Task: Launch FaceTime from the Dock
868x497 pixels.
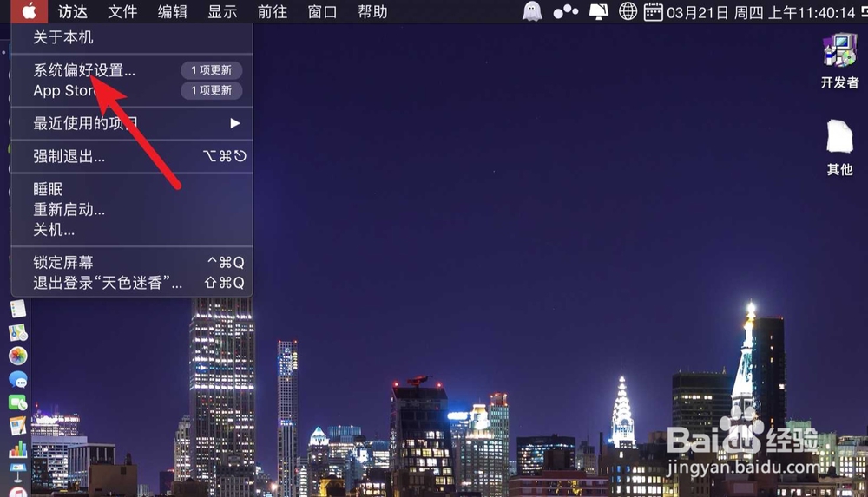Action: click(x=17, y=403)
